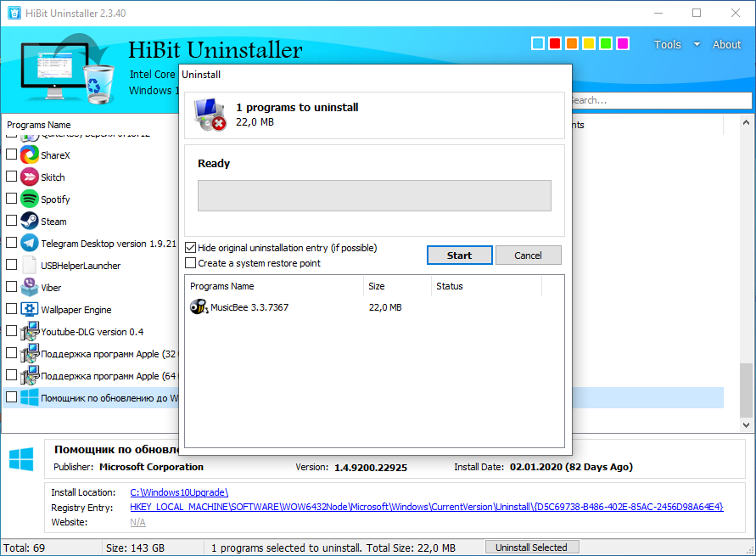Click Programs Name header in uninstall dialog
The width and height of the screenshot is (756, 556).
(221, 286)
